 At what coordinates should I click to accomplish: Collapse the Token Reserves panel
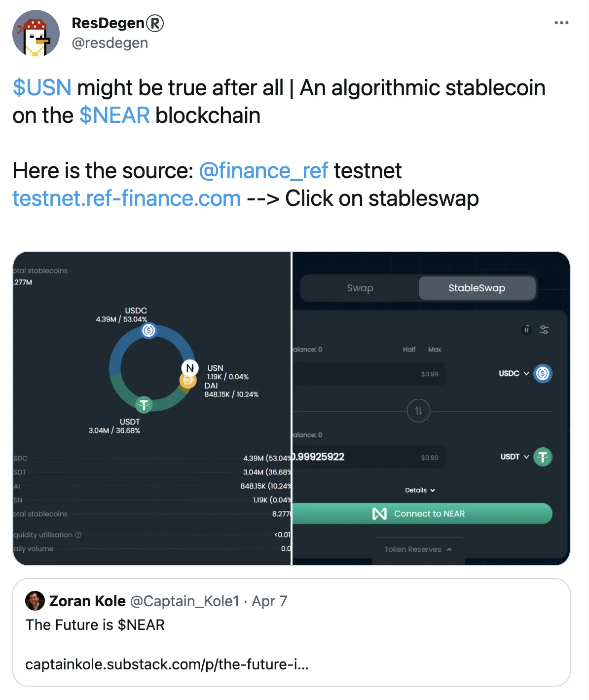click(x=418, y=549)
